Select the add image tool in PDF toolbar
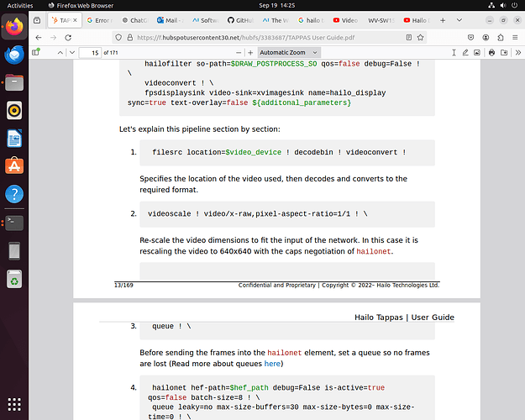 tap(477, 53)
